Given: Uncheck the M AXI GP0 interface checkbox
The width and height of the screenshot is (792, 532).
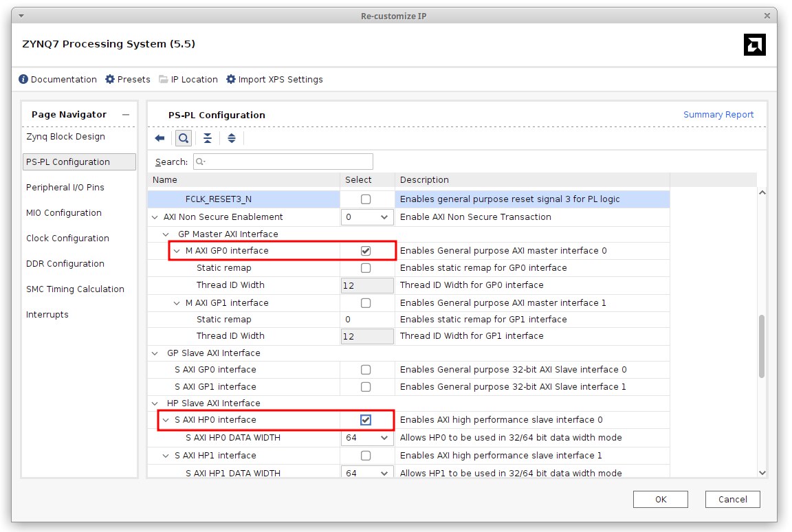Looking at the screenshot, I should point(366,251).
